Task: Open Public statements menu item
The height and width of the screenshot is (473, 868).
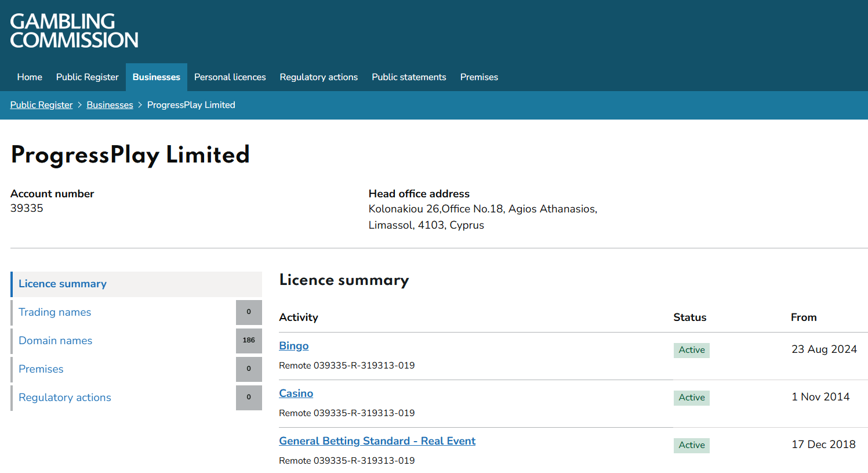Action: coord(409,77)
